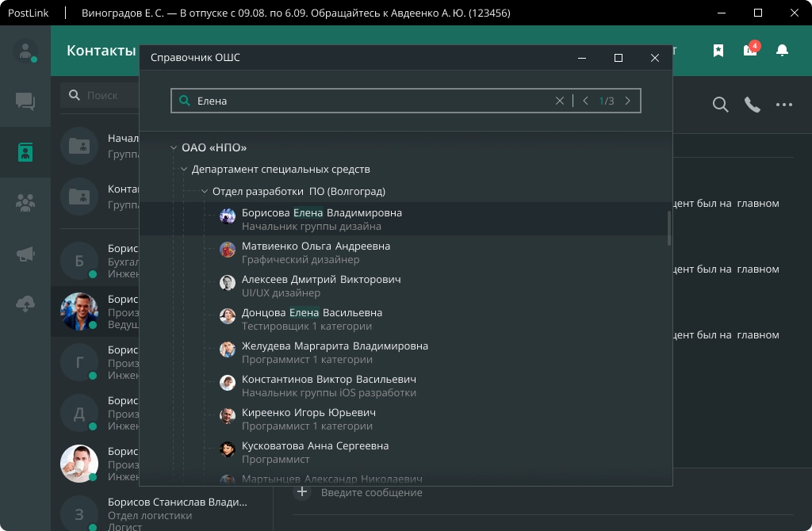Minimize the PostLink main window
Screen dimensions: 812x531
[722, 13]
